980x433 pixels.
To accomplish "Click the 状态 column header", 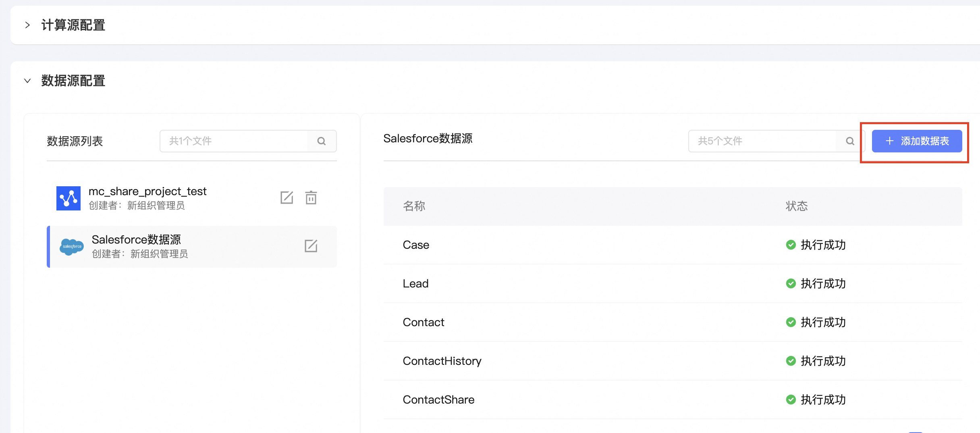I will tap(797, 206).
